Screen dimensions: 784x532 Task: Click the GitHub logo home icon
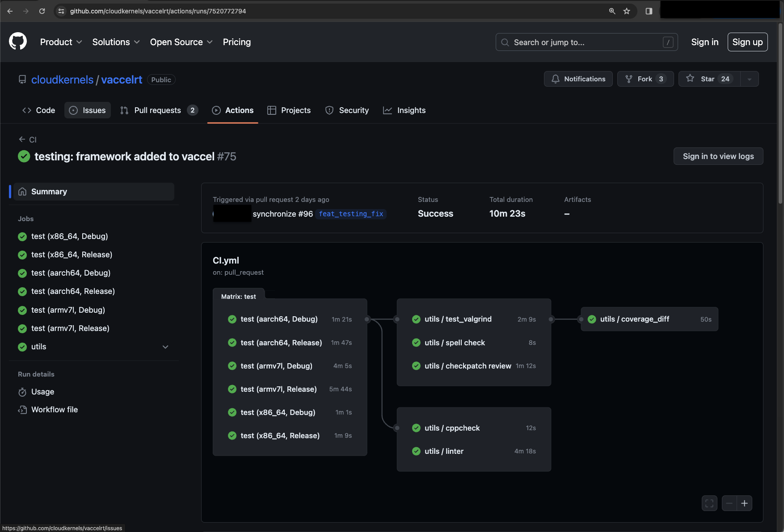pos(18,42)
